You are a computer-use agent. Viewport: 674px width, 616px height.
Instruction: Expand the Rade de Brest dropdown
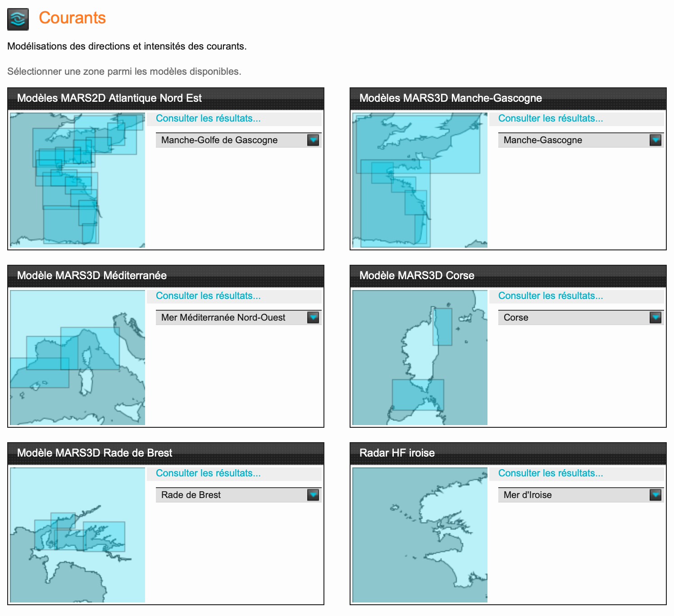point(238,495)
